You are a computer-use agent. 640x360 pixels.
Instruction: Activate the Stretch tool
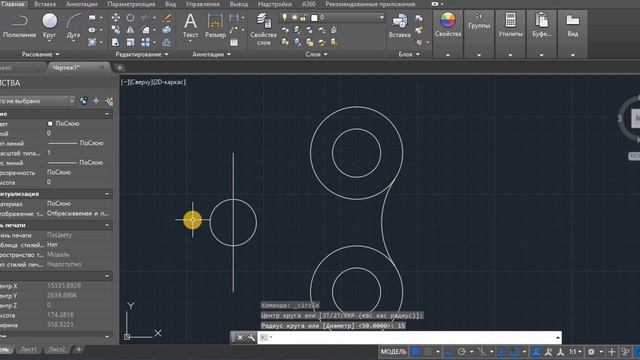(x=116, y=42)
